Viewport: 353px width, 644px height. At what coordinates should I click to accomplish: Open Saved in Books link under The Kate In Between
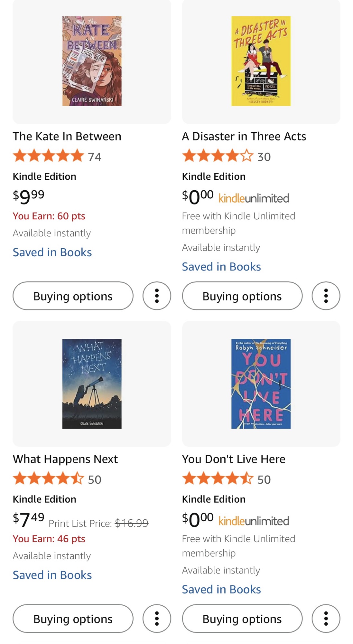pos(52,252)
